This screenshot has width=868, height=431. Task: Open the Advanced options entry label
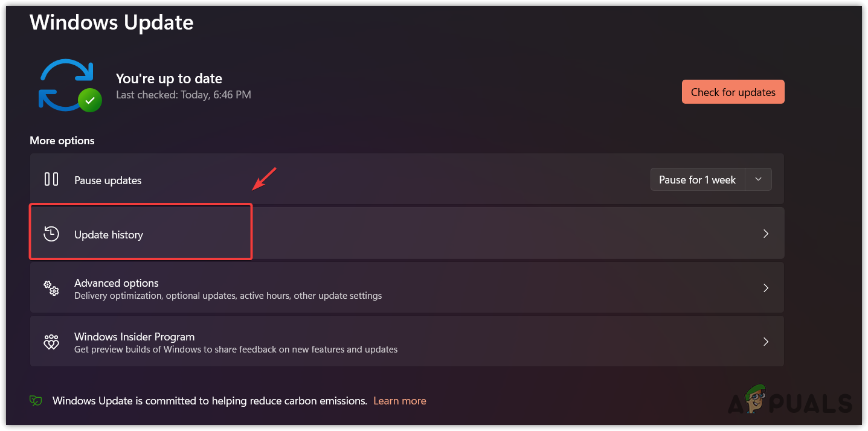point(117,283)
